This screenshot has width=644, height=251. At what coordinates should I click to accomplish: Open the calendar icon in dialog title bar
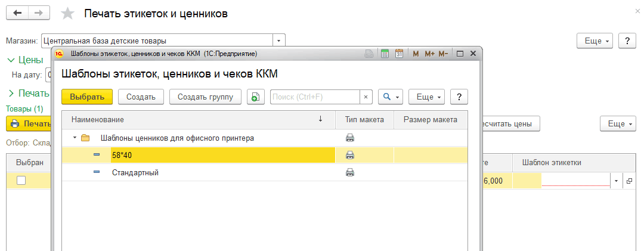pos(399,54)
